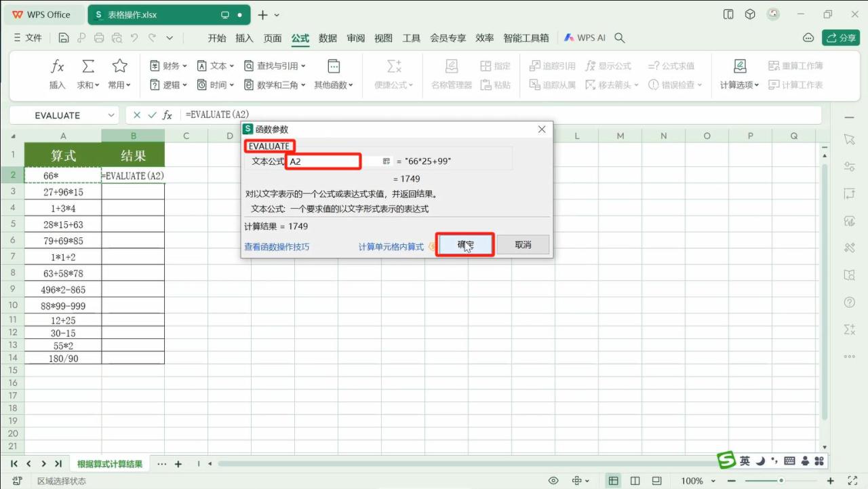This screenshot has height=489, width=868.
Task: Click the search magnifier icon
Action: click(x=619, y=38)
